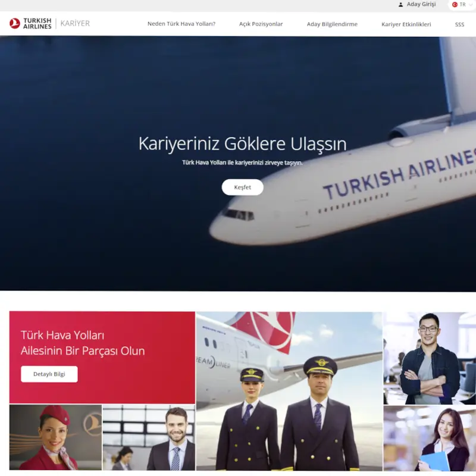Click the Turkish Airlines logo icon

tap(15, 24)
